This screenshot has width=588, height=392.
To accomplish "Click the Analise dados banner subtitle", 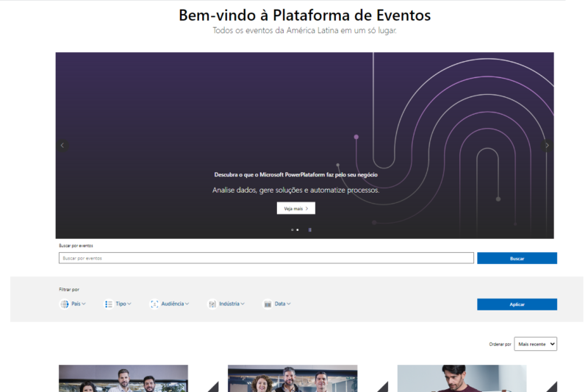I will click(x=296, y=190).
